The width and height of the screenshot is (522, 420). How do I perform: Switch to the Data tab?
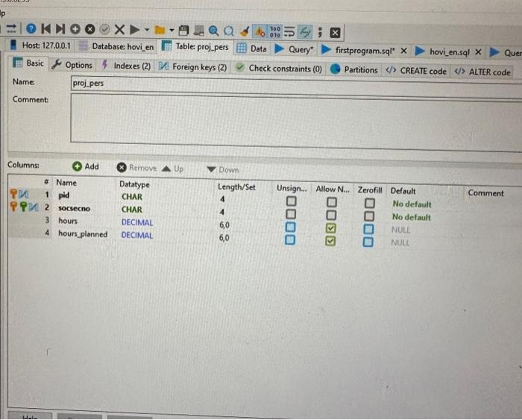[x=252, y=48]
